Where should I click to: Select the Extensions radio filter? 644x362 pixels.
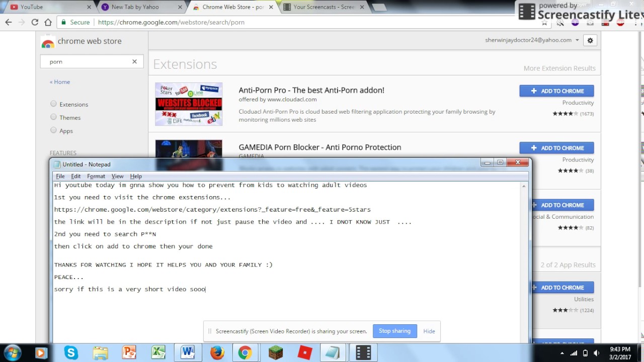(53, 104)
